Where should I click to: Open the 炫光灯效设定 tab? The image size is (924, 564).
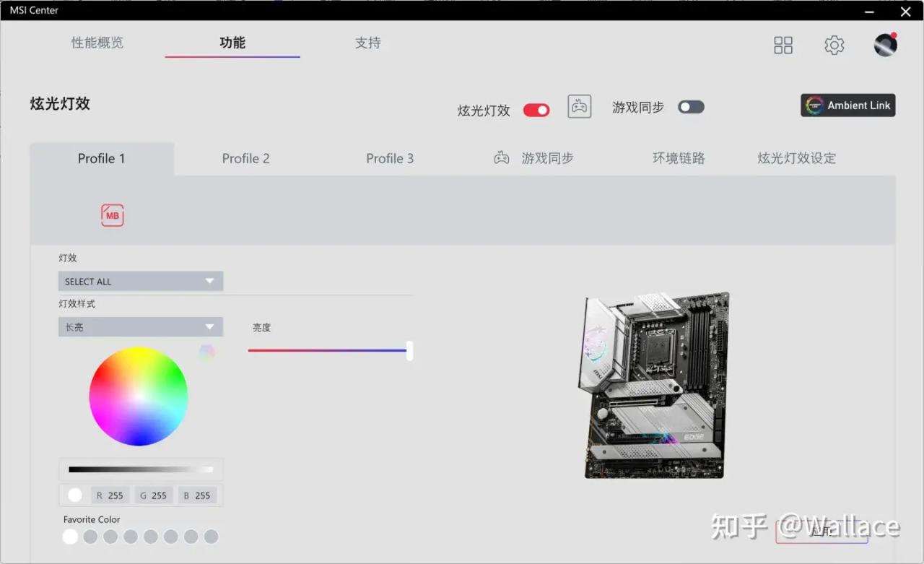click(x=797, y=158)
